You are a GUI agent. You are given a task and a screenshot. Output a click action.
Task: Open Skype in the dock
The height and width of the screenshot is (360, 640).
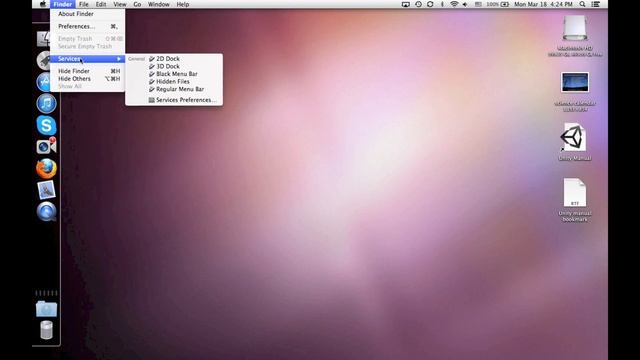(x=46, y=125)
